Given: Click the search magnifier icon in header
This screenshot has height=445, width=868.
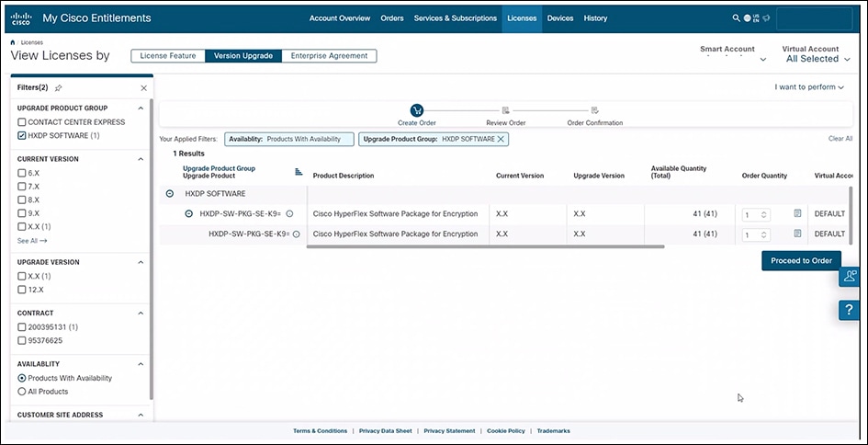Looking at the screenshot, I should [x=736, y=18].
